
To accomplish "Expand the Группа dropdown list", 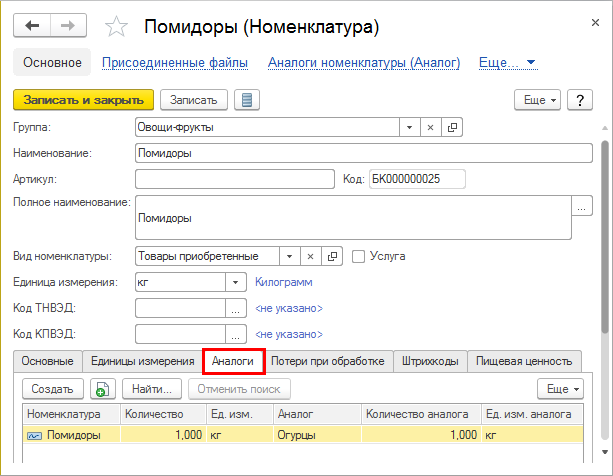I will tap(409, 127).
